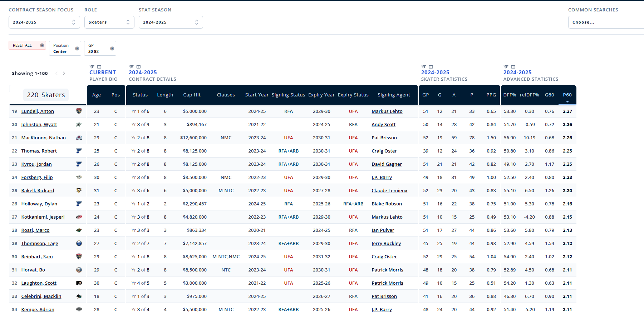Viewport: 644px width, 324px height.
Task: Sort table by Cap Hit column
Action: point(192,95)
